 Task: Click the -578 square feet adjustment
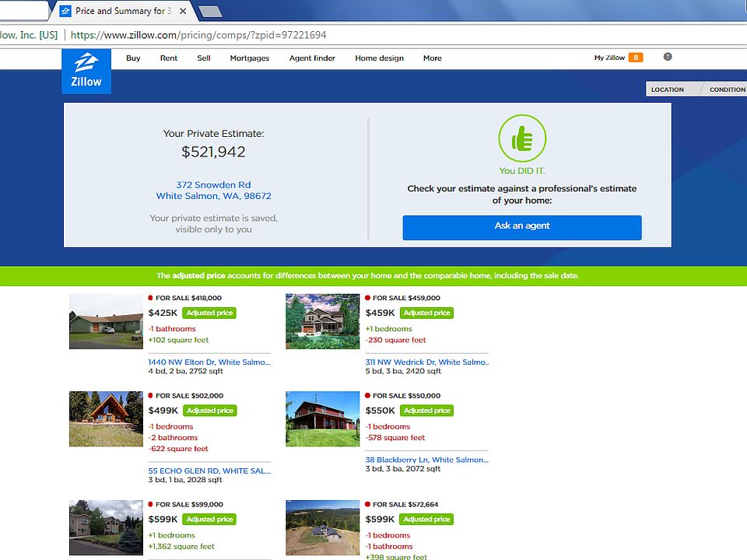pyautogui.click(x=395, y=438)
